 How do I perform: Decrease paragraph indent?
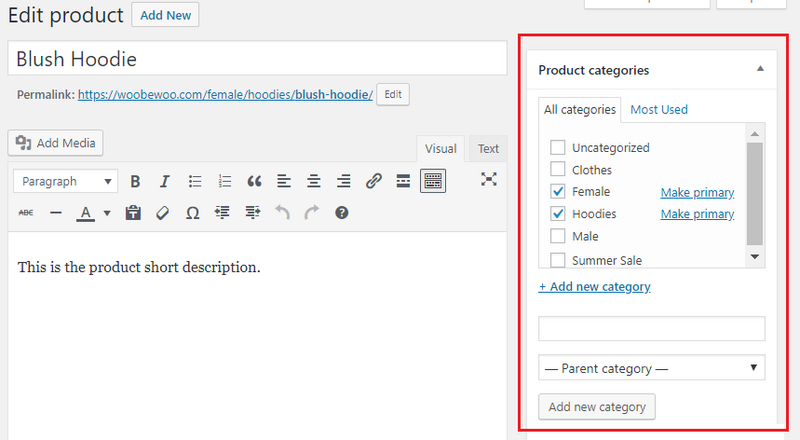[x=222, y=213]
